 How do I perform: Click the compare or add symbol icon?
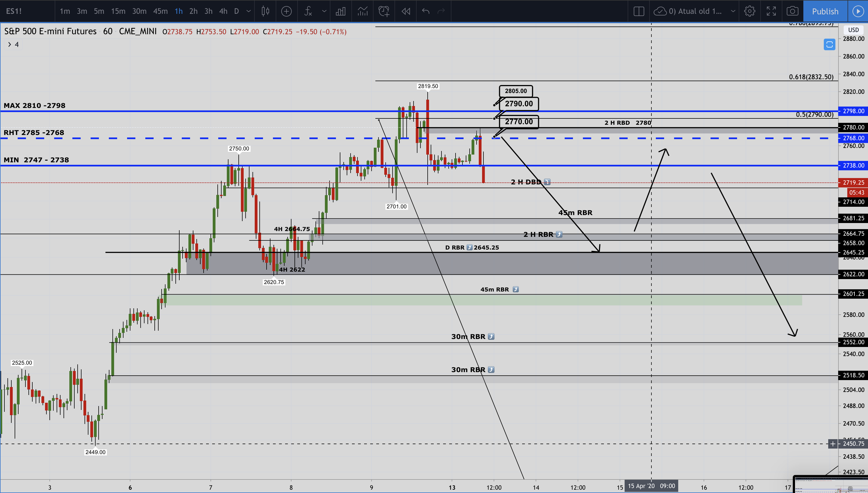click(x=286, y=11)
